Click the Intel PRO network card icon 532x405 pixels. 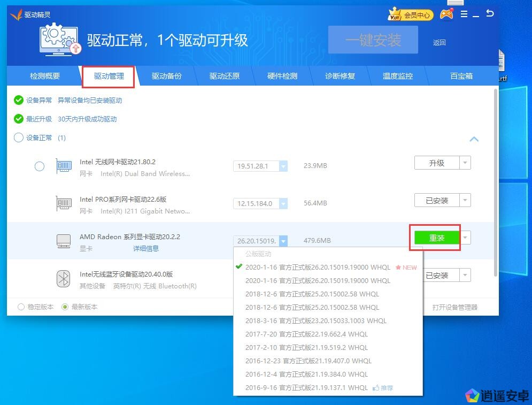point(64,204)
